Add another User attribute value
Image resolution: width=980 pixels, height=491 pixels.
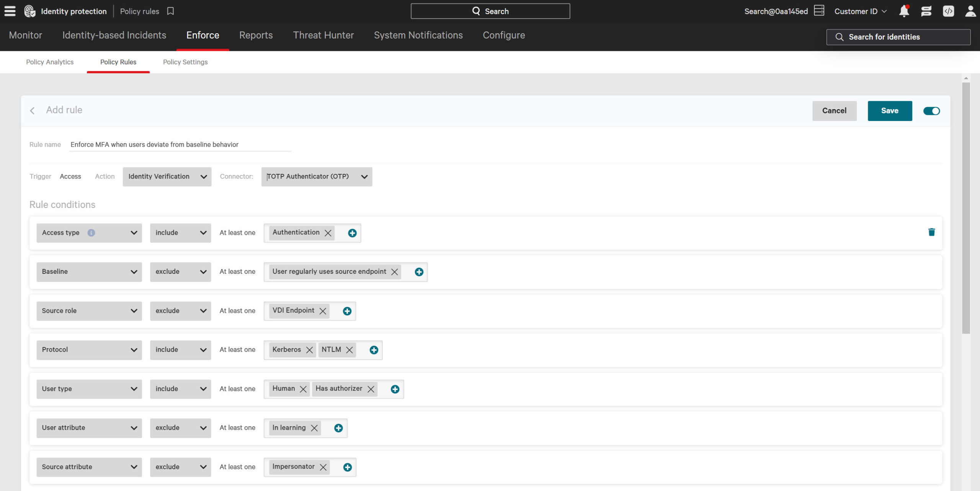point(338,428)
